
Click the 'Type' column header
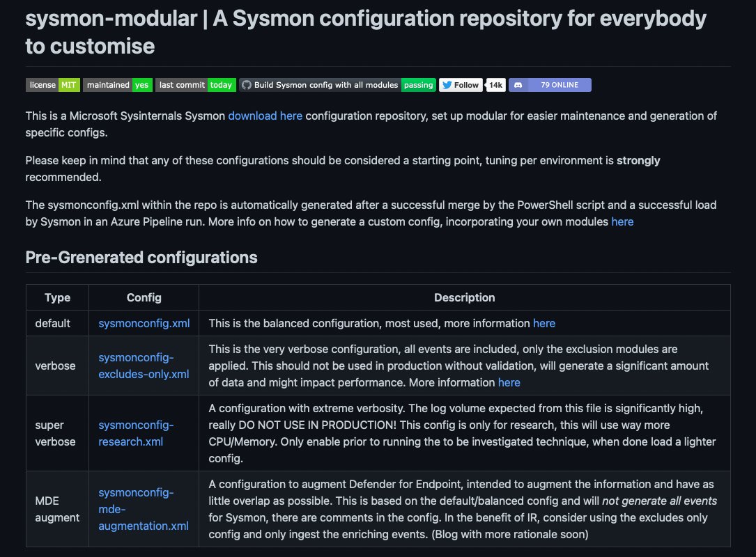coord(57,298)
